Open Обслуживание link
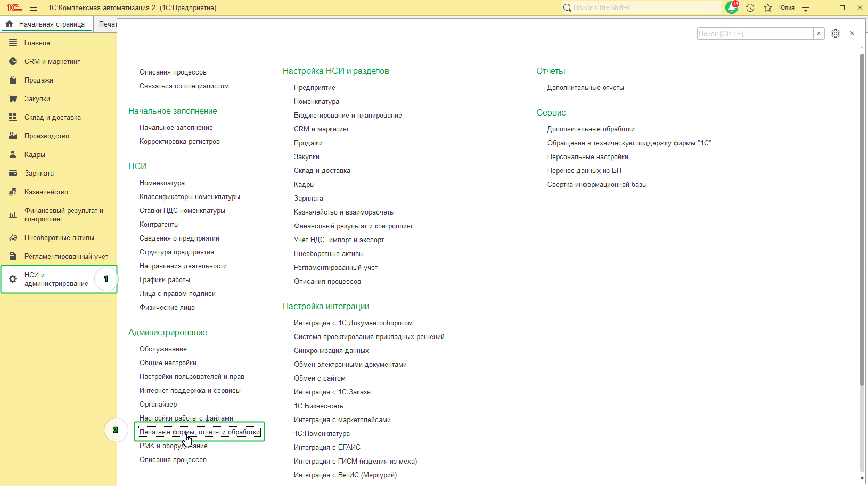This screenshot has height=486, width=868. pyautogui.click(x=163, y=349)
